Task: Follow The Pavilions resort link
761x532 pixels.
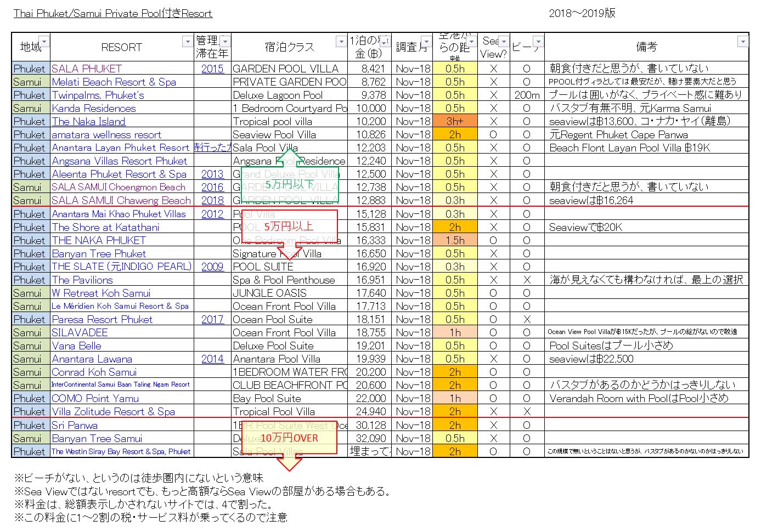Action: [x=82, y=280]
